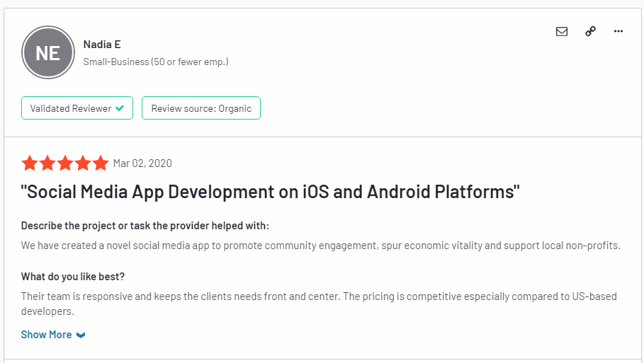Click the NE reviewer avatar
The width and height of the screenshot is (644, 363).
point(47,52)
